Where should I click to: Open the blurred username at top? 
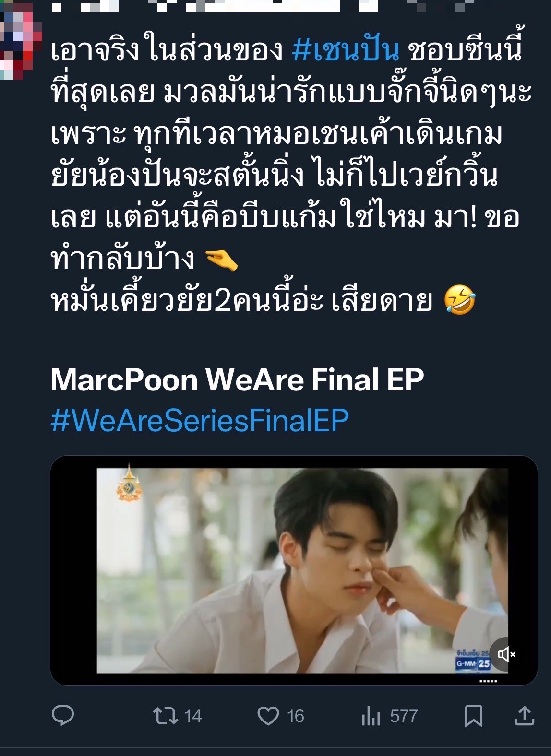tap(259, 6)
